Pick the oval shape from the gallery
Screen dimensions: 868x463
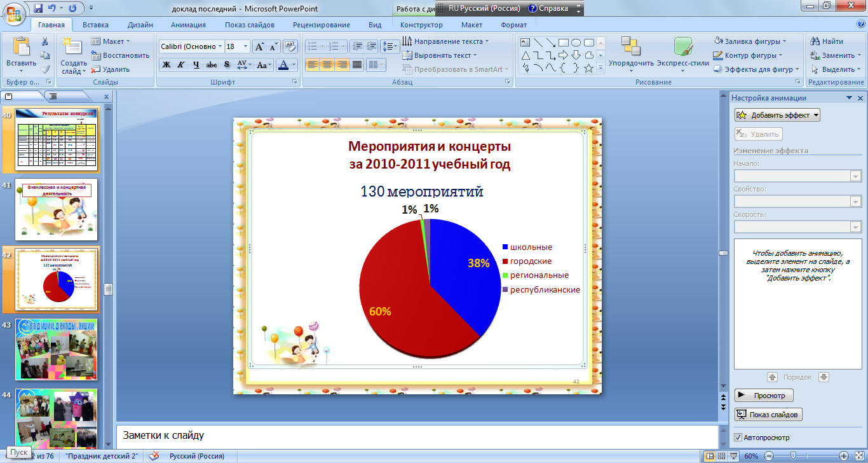point(576,43)
